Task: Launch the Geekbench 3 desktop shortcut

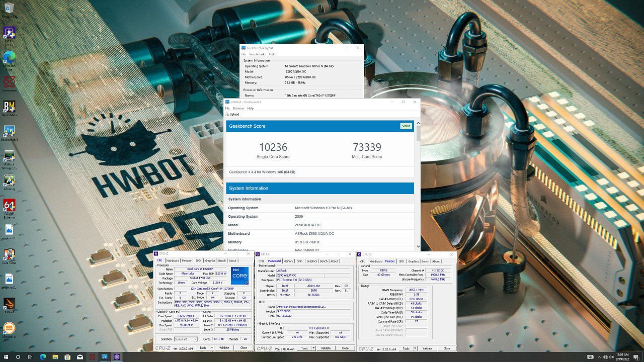Action: (x=9, y=133)
